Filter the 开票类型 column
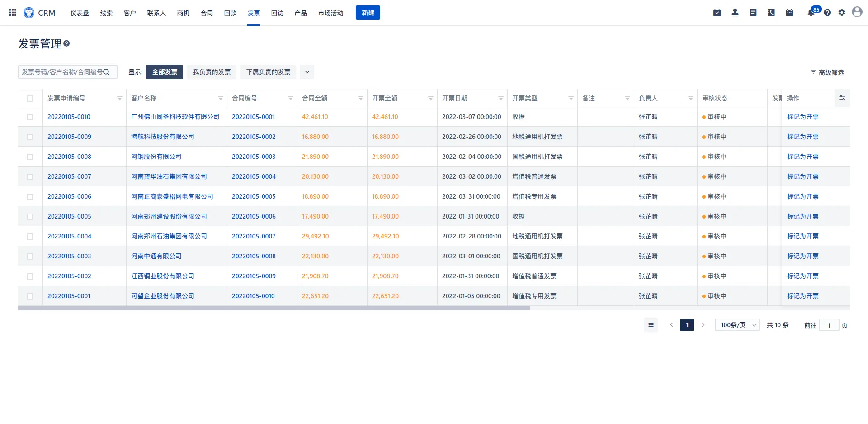Image resolution: width=868 pixels, height=424 pixels. coord(571,98)
